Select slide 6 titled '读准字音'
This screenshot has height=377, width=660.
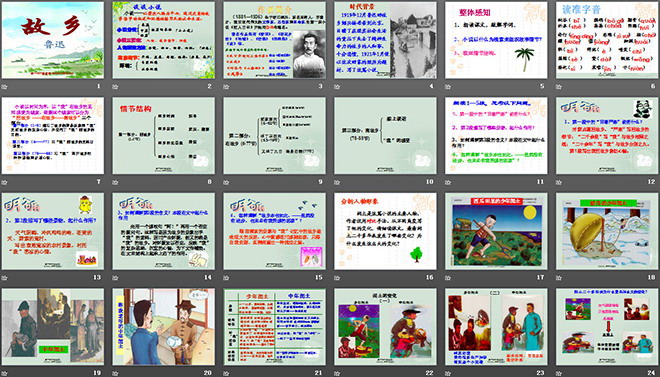click(x=607, y=40)
